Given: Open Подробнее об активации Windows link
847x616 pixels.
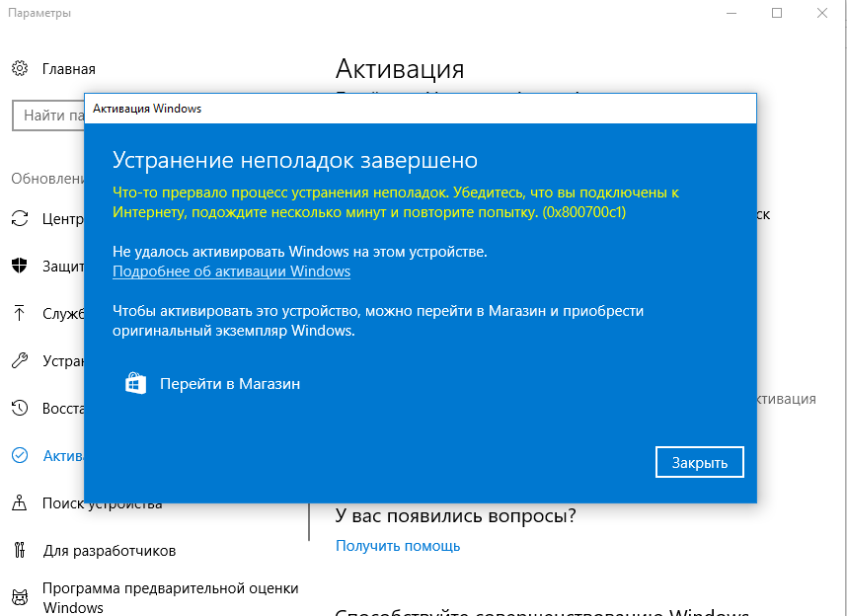Looking at the screenshot, I should pyautogui.click(x=231, y=271).
